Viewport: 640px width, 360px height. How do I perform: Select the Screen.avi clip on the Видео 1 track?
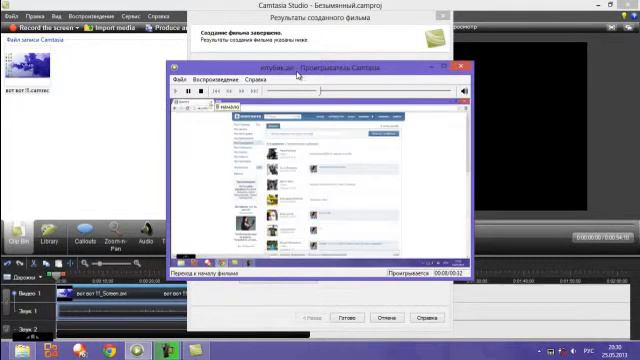[x=122, y=293]
